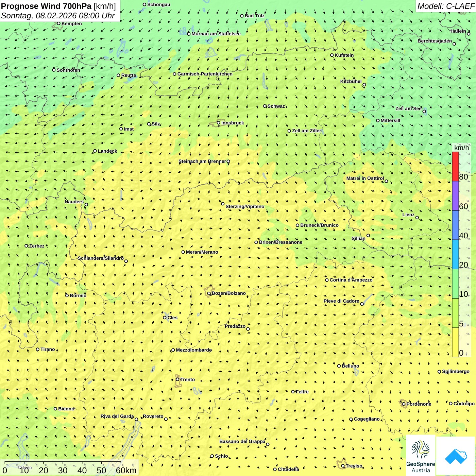Click the 'Berchtesgaden' label
Screen dimensions: 476x476
(435, 41)
